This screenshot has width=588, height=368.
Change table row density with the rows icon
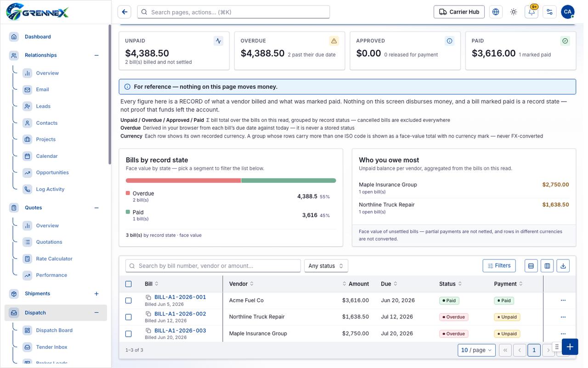pos(531,266)
